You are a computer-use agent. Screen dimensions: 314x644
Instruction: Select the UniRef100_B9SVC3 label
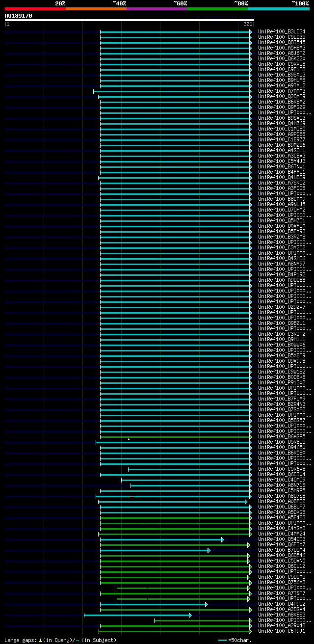tap(282, 118)
